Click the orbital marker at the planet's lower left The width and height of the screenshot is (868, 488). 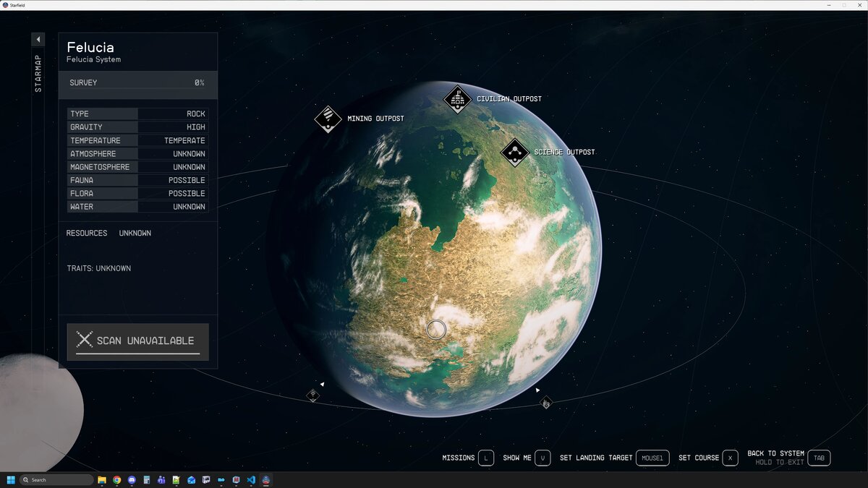point(313,395)
